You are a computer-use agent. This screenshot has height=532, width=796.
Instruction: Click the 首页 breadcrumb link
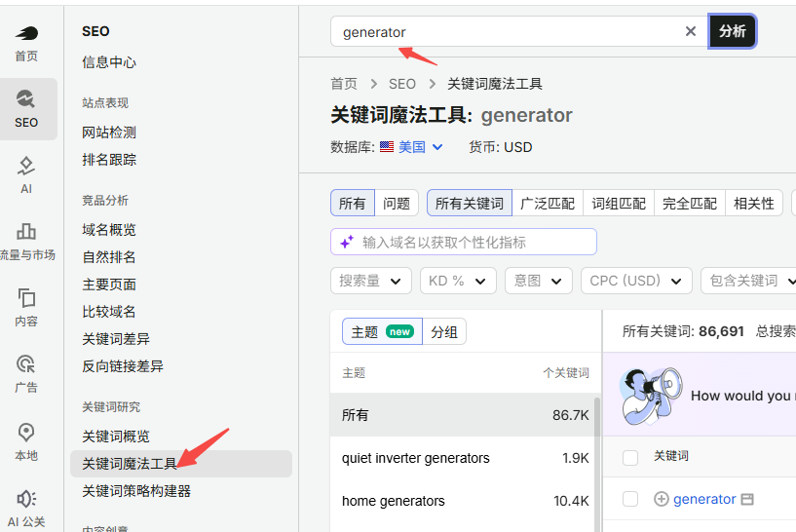pyautogui.click(x=344, y=84)
